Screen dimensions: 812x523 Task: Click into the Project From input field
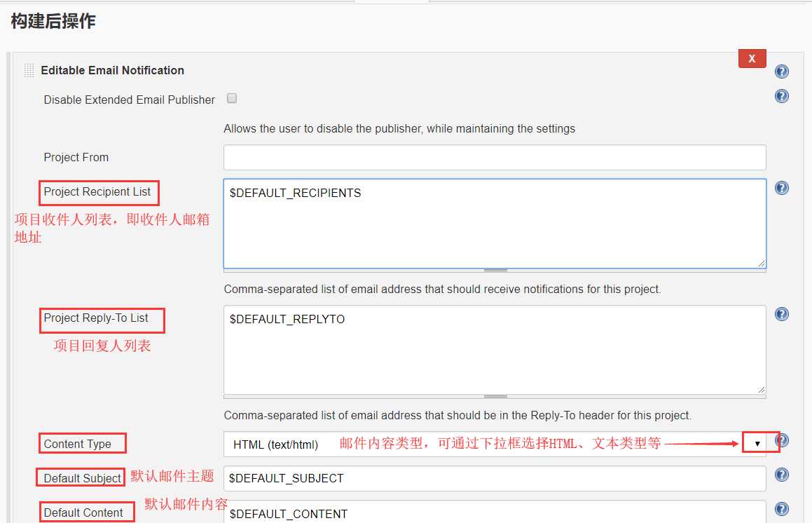pos(495,157)
